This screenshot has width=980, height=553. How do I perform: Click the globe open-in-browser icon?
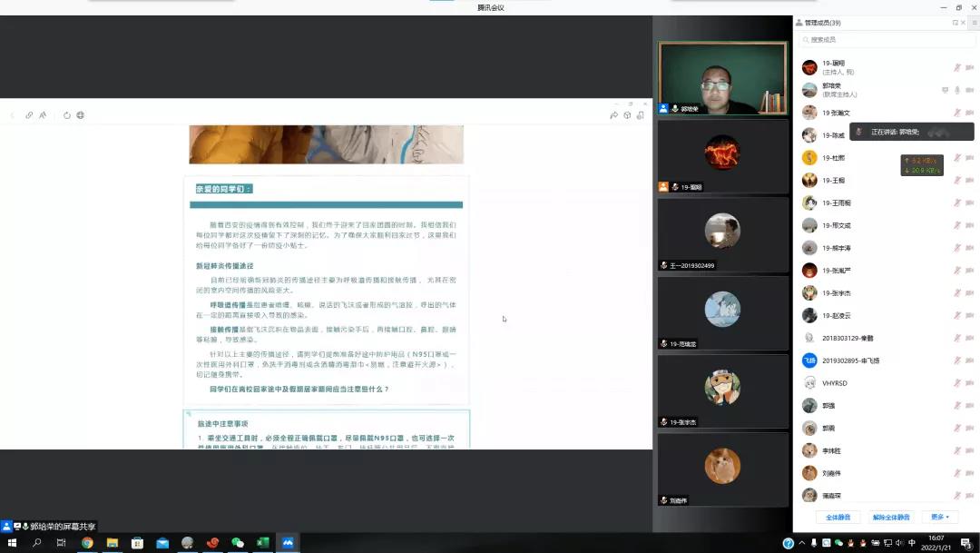(81, 115)
